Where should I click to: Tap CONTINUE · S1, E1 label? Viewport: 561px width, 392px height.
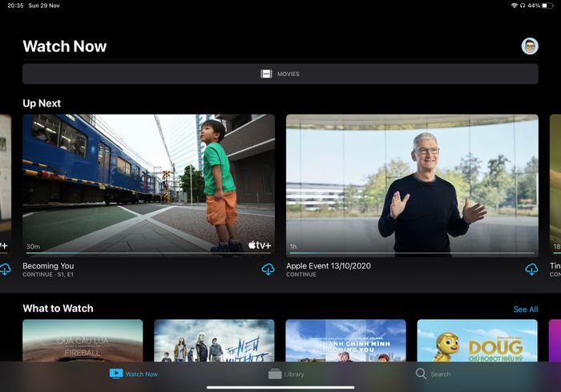(48, 275)
